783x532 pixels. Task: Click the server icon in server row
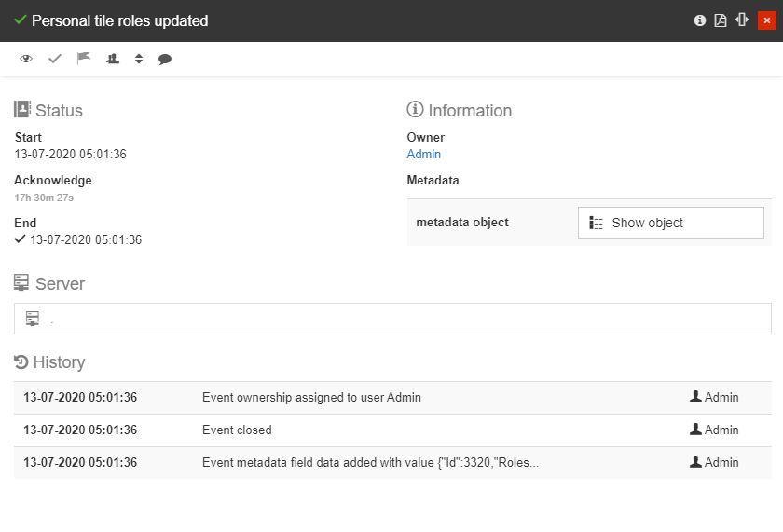click(x=33, y=319)
